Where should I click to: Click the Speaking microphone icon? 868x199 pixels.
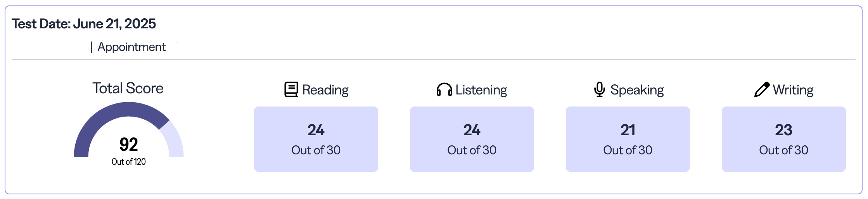tap(599, 89)
